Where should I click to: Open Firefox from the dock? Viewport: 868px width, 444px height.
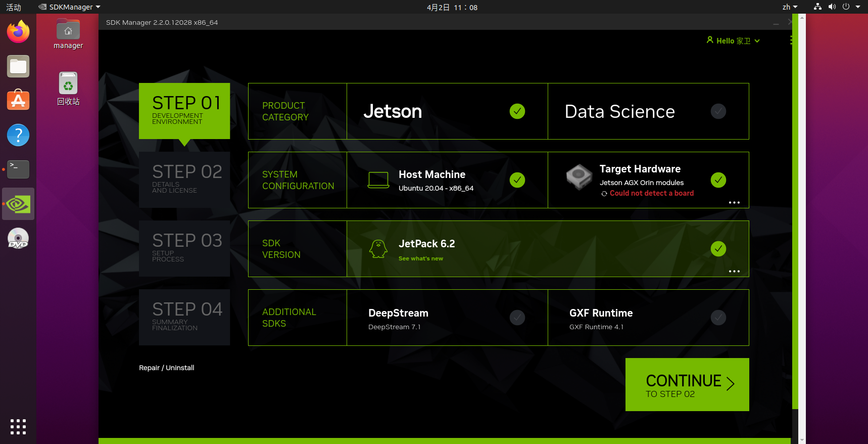click(18, 32)
